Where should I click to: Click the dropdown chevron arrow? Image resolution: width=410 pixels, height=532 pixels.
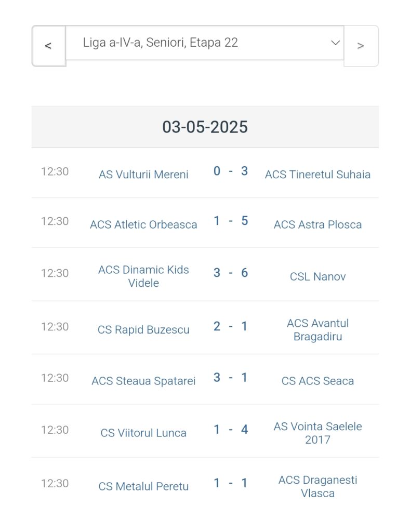[335, 43]
